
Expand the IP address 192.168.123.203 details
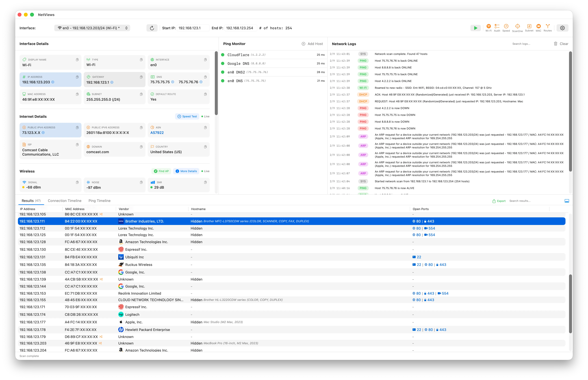tap(53, 82)
